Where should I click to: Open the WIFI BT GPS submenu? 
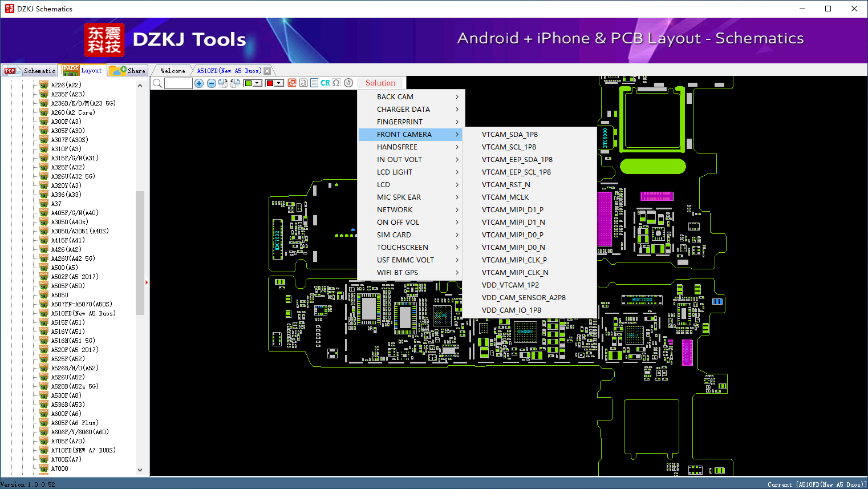coord(412,273)
